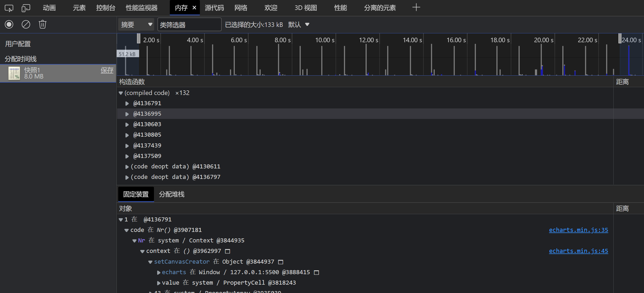644x293 pixels.
Task: Start a new memory recording
Action: pos(9,24)
